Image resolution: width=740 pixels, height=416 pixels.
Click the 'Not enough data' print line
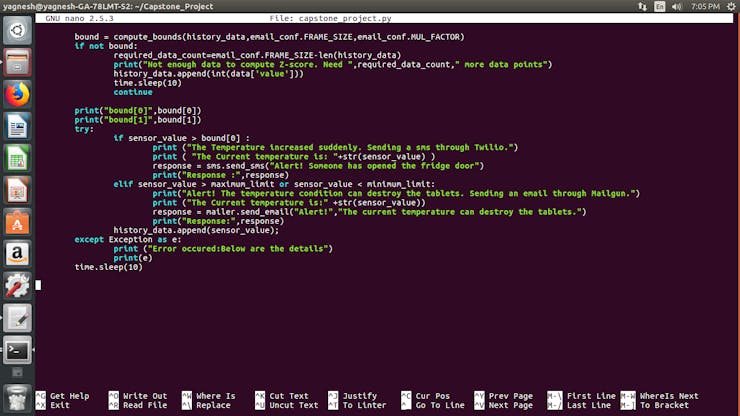pos(333,64)
